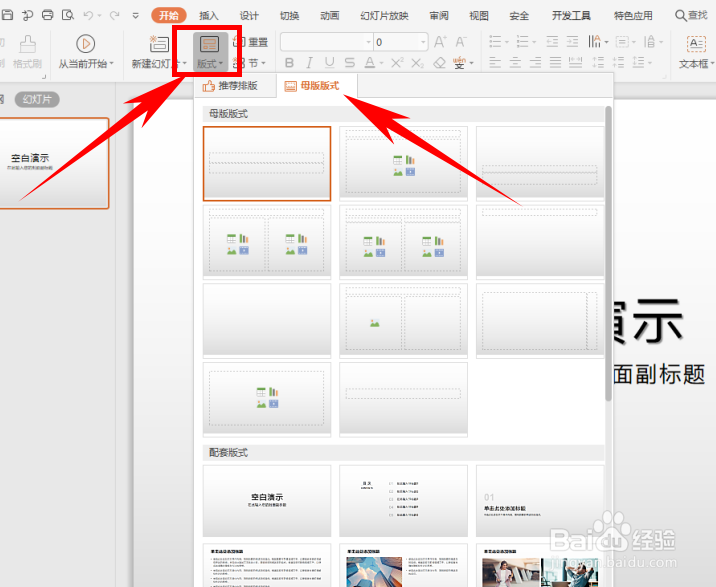Click the 新建幻灯片 new slide icon
The image size is (716, 587).
pyautogui.click(x=159, y=44)
